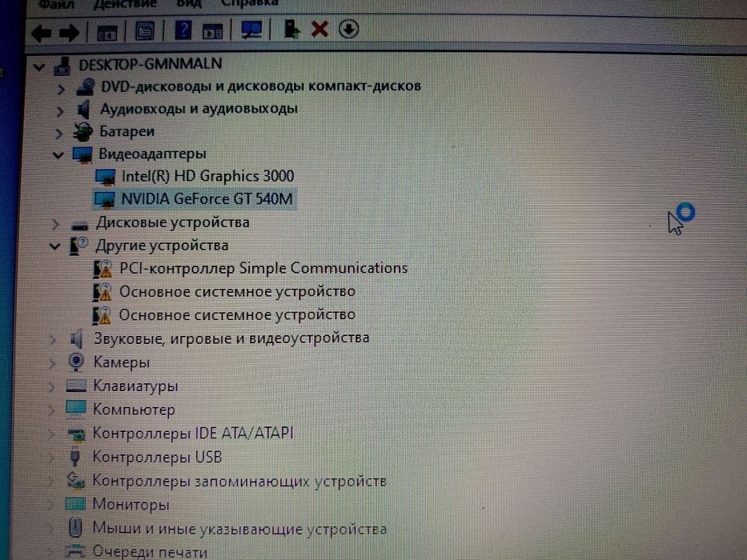Click the NVIDIA GeForce GT 540M icon
747x560 pixels.
(105, 200)
